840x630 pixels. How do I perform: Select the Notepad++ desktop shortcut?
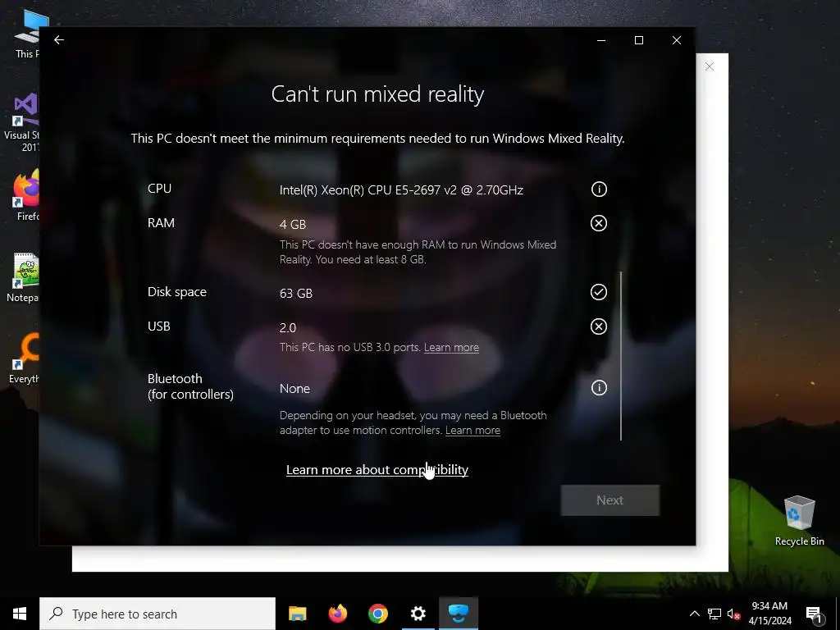click(x=24, y=277)
